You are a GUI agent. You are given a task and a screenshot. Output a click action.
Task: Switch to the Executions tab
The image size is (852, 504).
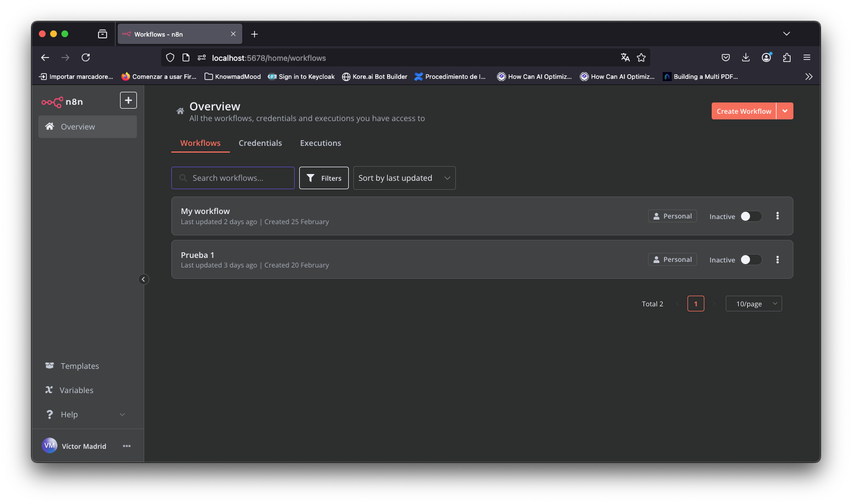click(321, 143)
